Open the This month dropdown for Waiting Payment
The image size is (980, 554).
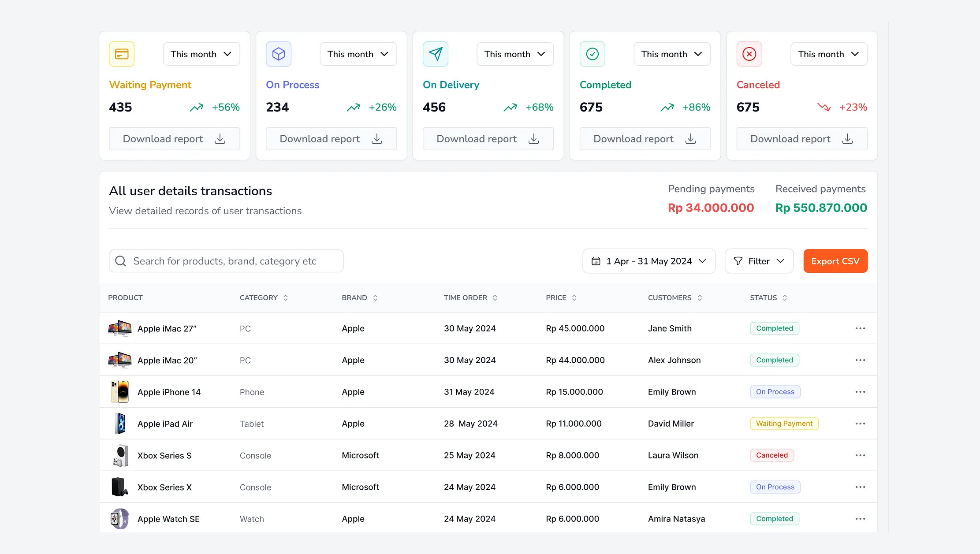click(x=201, y=54)
